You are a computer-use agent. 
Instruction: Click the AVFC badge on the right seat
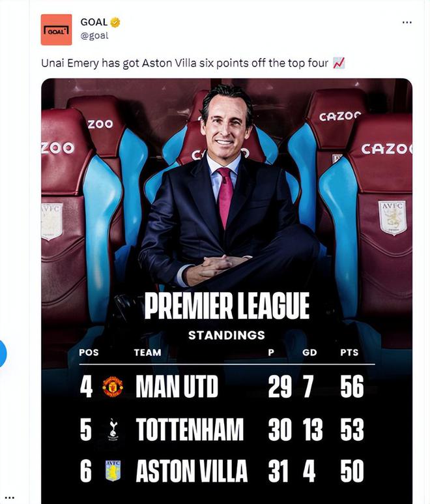(393, 217)
